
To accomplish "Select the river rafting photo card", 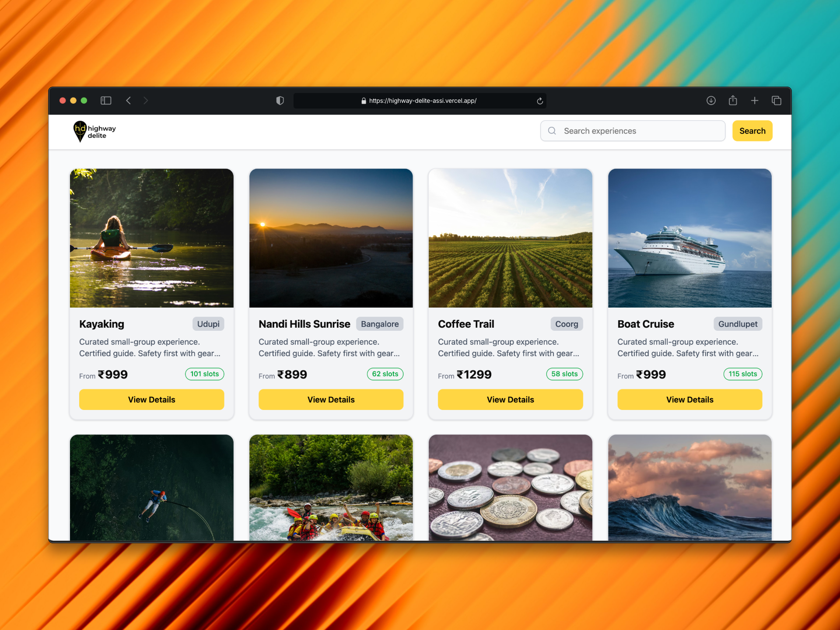I will click(x=331, y=487).
